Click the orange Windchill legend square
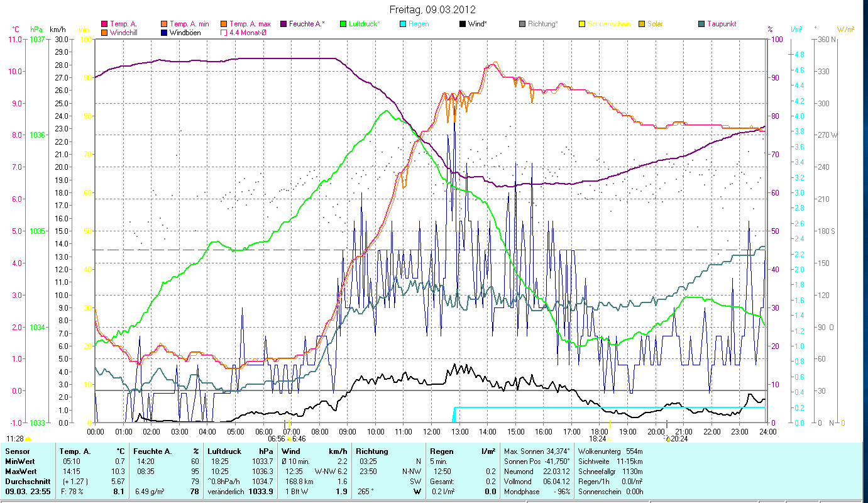The height and width of the screenshot is (503, 868). 104,32
